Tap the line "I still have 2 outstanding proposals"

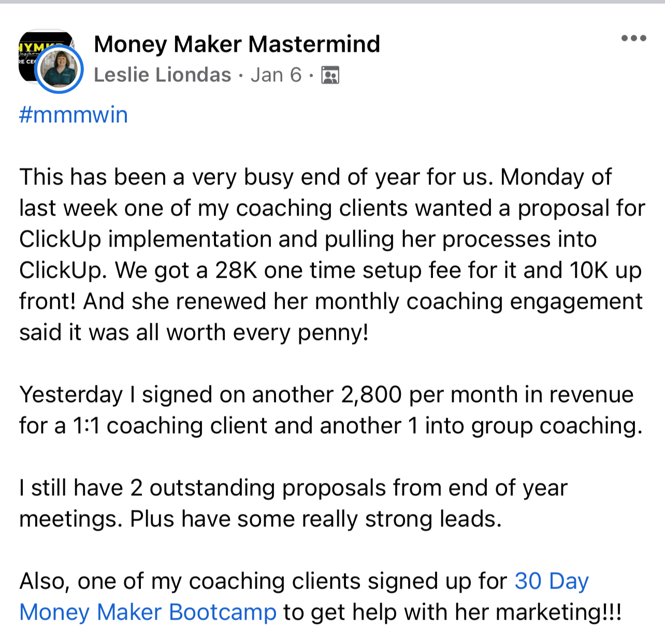coord(294,488)
